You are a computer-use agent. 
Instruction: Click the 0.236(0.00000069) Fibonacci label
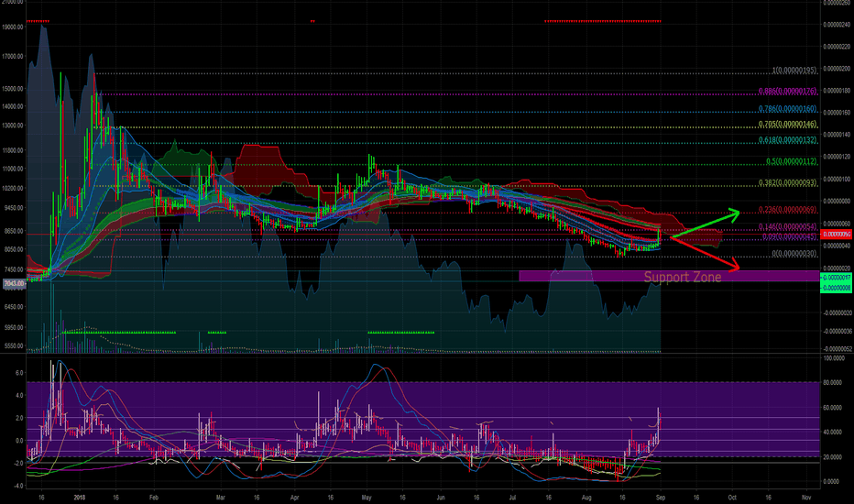click(787, 210)
